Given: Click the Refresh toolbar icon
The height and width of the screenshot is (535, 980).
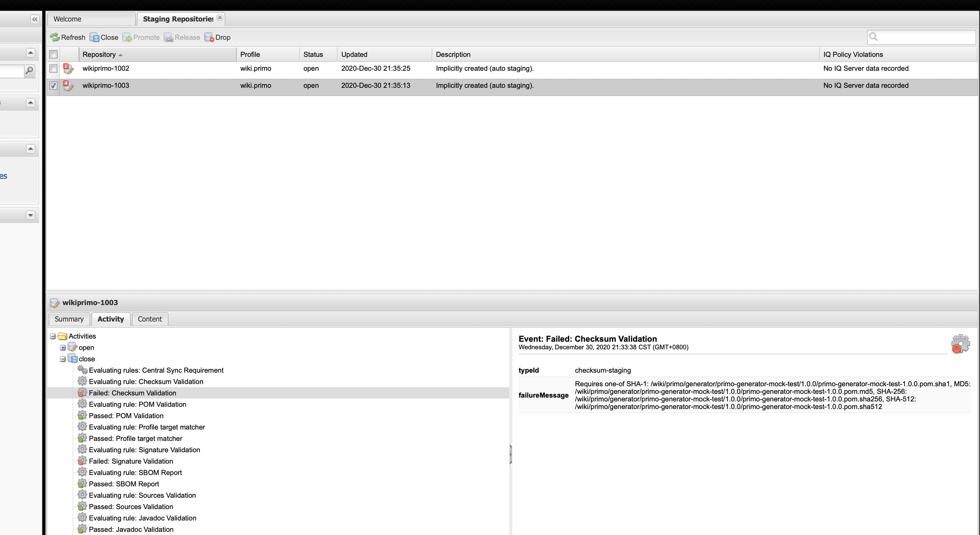Looking at the screenshot, I should coord(55,37).
